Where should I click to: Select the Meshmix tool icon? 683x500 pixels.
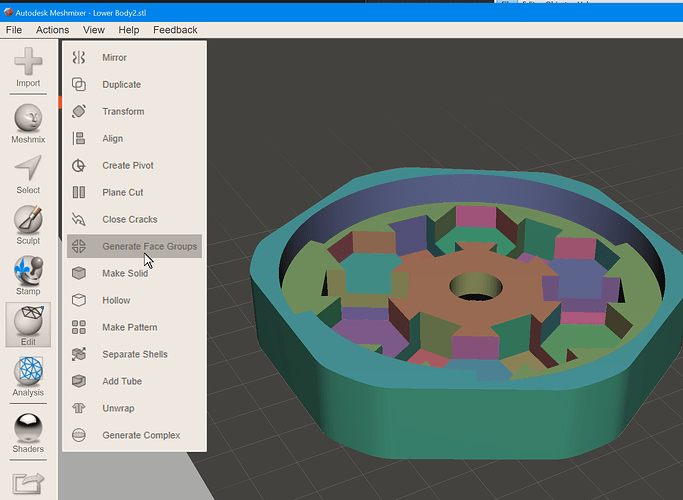(x=28, y=124)
